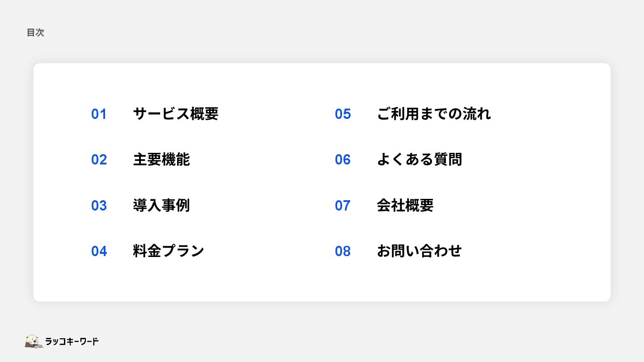
Task: Go to 導入事例 item
Action: point(161,206)
